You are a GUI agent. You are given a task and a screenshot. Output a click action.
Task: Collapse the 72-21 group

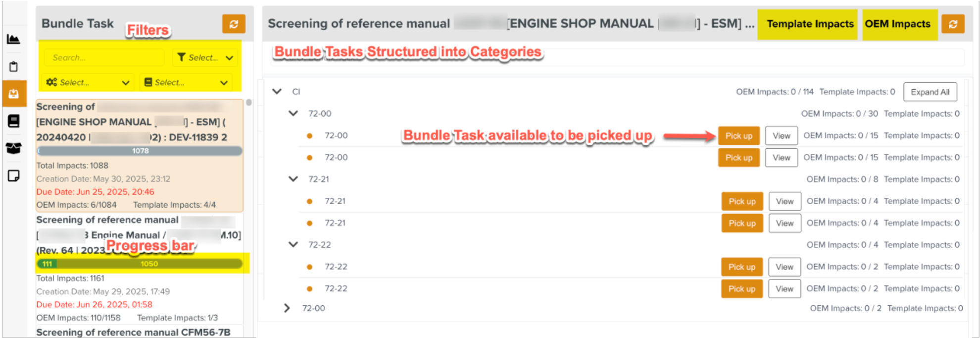pyautogui.click(x=294, y=179)
